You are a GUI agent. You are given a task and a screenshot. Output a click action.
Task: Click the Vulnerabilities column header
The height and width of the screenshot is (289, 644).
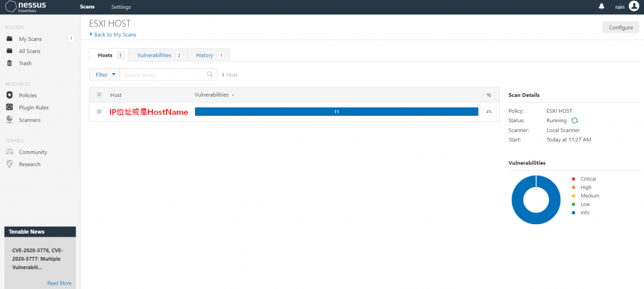pyautogui.click(x=211, y=95)
